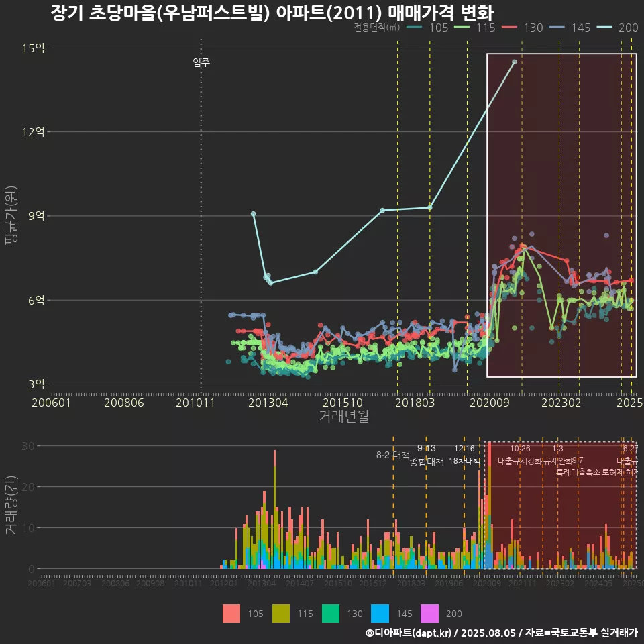Click the 202302 label on price chart axis

[x=561, y=402]
